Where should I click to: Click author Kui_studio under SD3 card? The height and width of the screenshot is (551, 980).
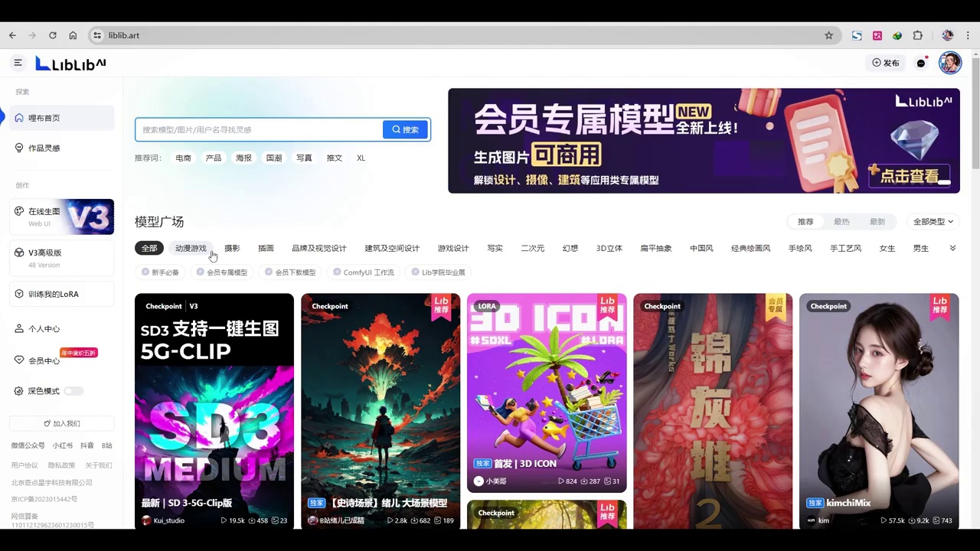pyautogui.click(x=163, y=520)
